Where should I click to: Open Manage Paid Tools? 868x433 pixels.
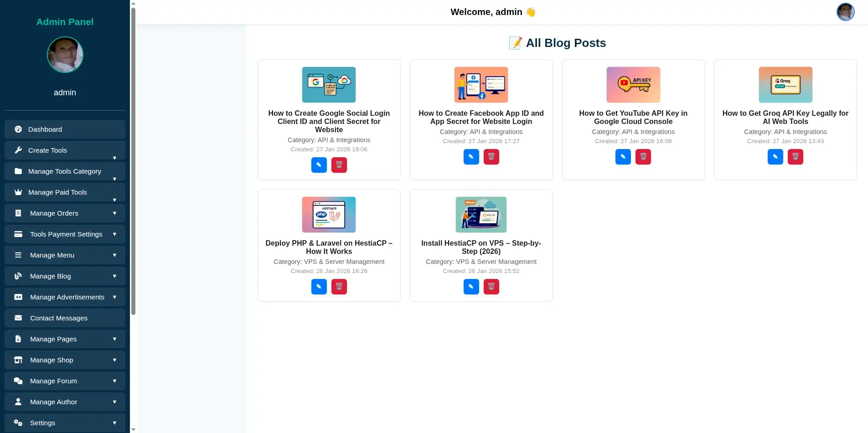point(57,192)
